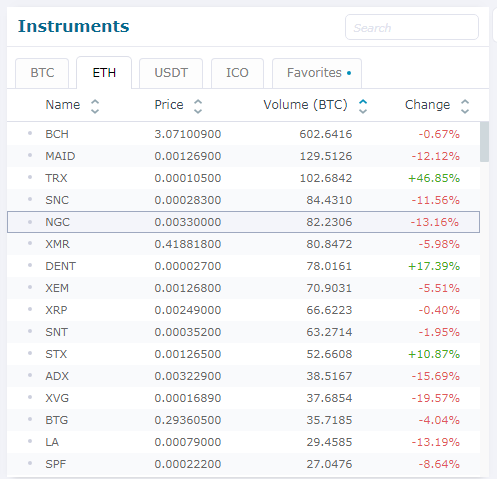Click the Price column header label
497x479 pixels.
pos(169,105)
